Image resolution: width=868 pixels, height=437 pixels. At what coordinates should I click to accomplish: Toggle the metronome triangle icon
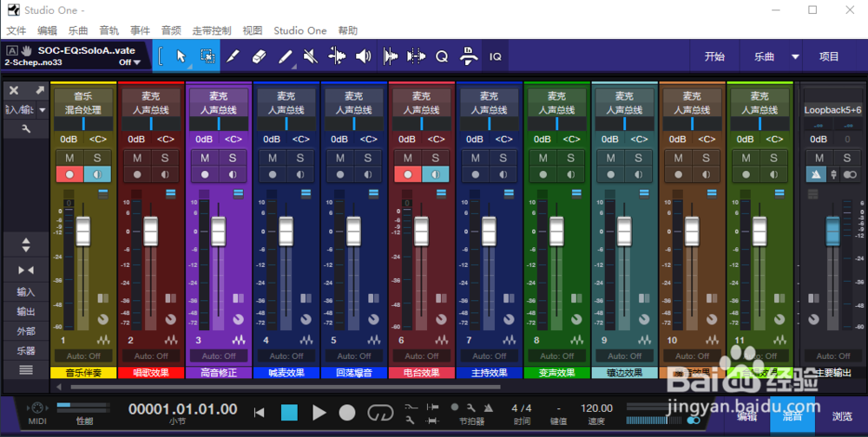488,408
